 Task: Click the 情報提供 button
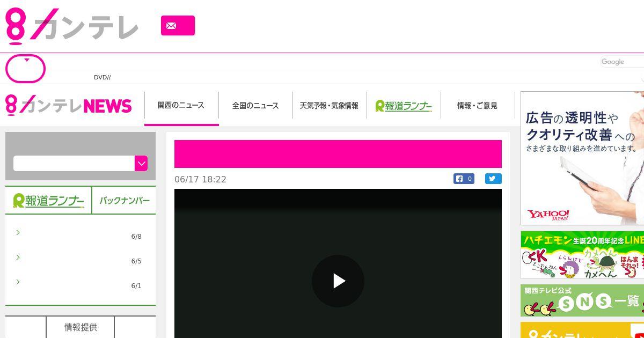(80, 327)
